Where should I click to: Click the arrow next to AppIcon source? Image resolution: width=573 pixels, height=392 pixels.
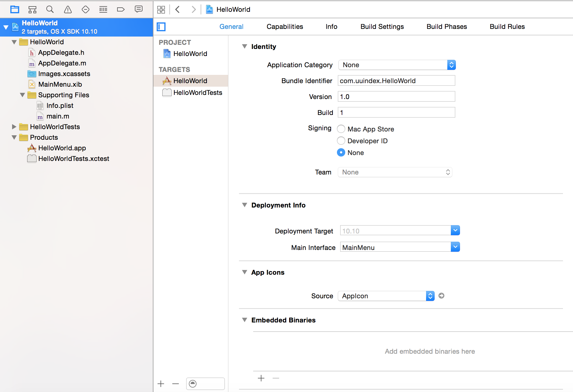coord(441,296)
